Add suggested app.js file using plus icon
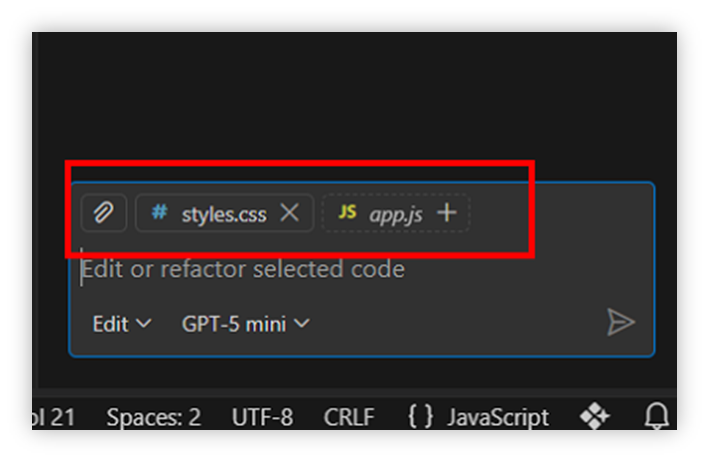 448,212
